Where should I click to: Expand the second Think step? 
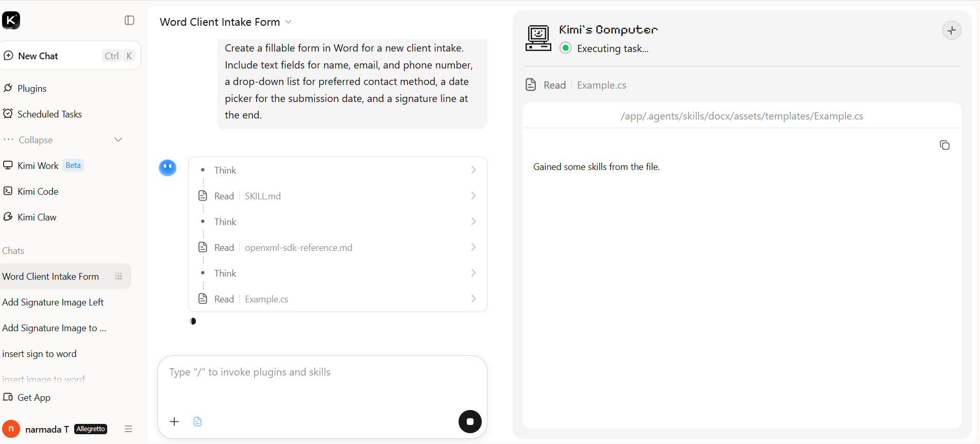coord(337,222)
